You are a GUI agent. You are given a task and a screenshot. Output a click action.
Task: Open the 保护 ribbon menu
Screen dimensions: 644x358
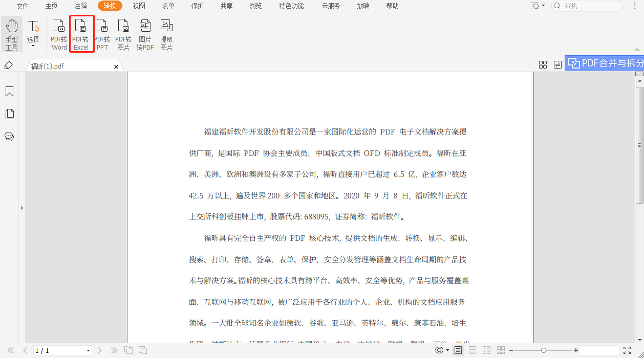197,6
